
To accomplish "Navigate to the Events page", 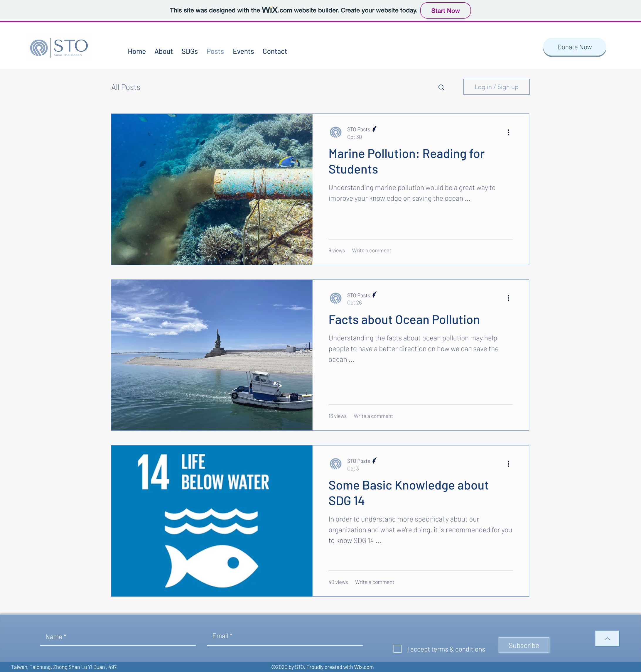I will (x=243, y=51).
